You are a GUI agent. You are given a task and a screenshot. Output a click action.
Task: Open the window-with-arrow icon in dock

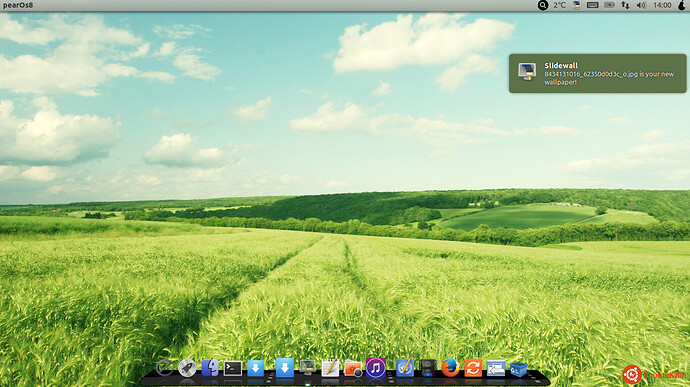(496, 369)
